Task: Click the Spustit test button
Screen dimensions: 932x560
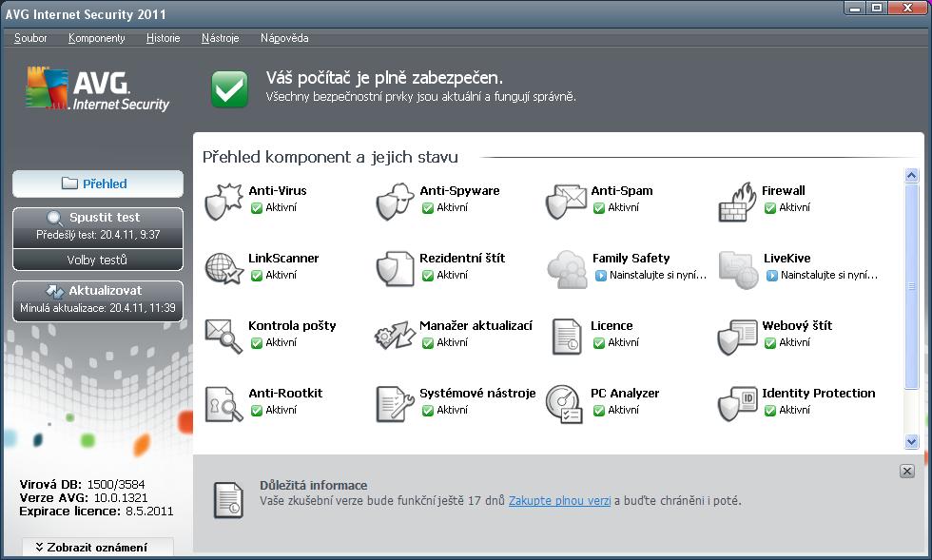Action: tap(97, 225)
